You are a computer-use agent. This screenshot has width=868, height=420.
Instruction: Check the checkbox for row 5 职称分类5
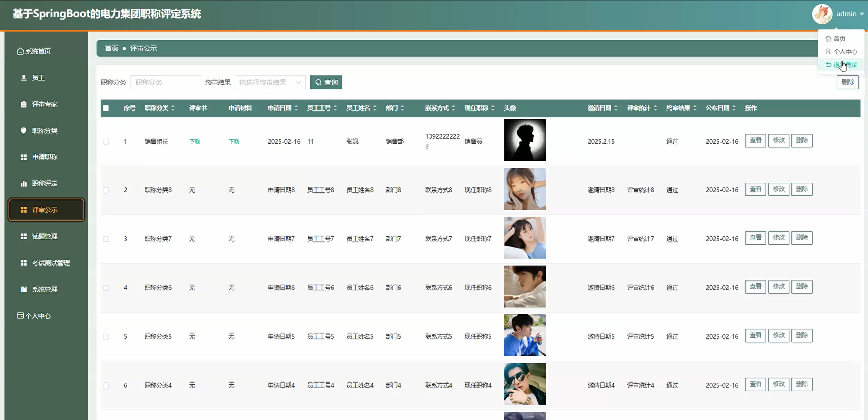(x=106, y=336)
